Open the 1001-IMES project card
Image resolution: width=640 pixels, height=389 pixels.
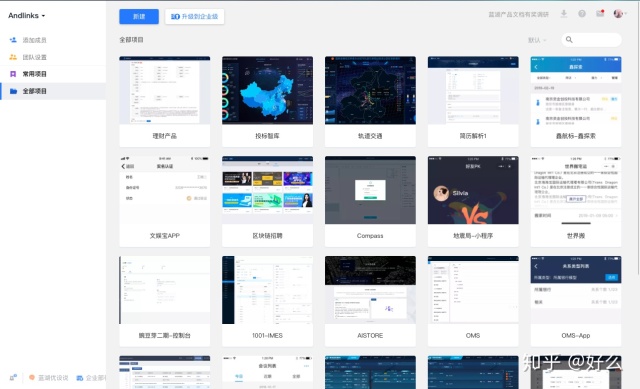tap(267, 301)
